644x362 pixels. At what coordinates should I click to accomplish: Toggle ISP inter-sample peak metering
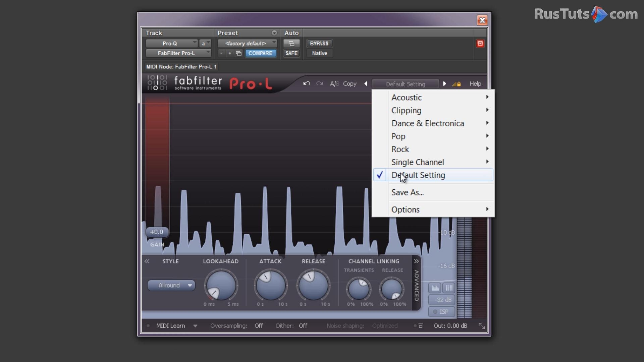pyautogui.click(x=442, y=312)
